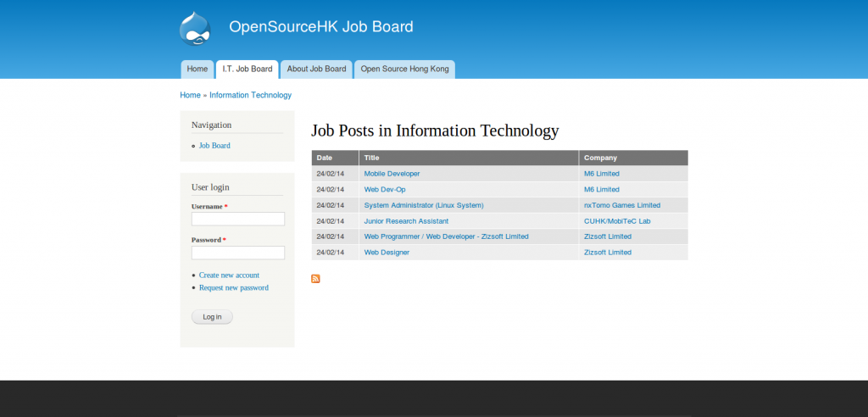Click the nxTomo Games Limited company link
Viewport: 868px width, 417px height.
pyautogui.click(x=621, y=205)
